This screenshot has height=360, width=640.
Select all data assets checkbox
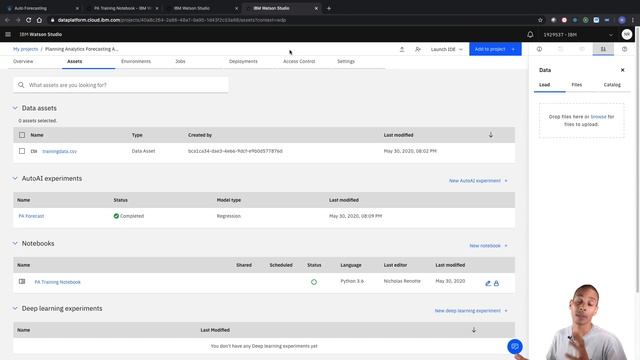point(22,135)
